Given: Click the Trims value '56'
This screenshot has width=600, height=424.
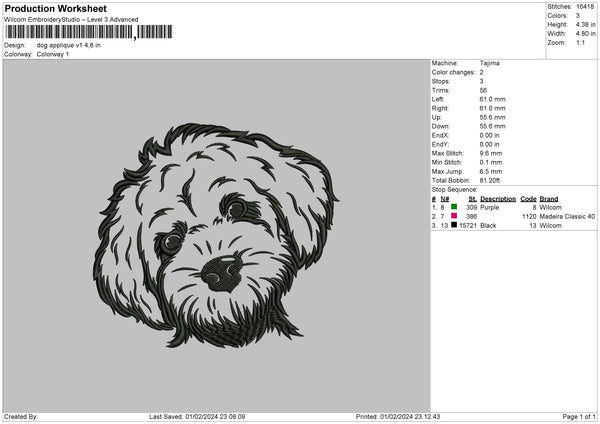Looking at the screenshot, I should coord(483,90).
